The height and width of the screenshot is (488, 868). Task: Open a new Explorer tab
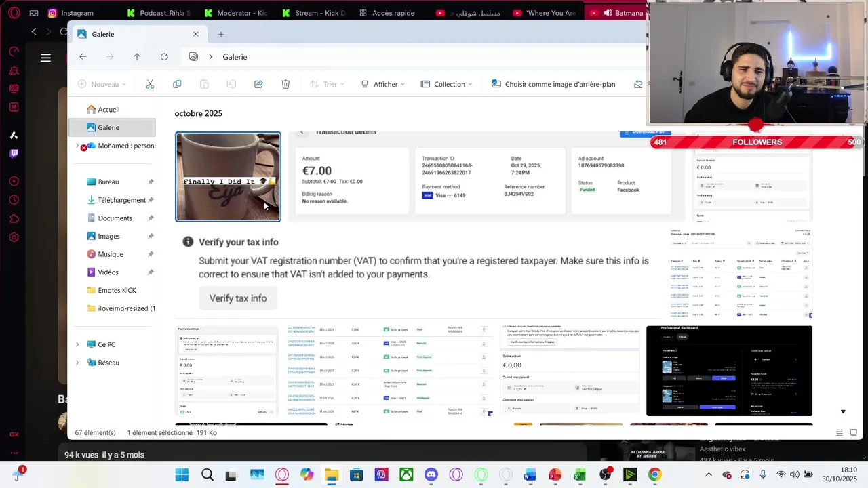click(221, 34)
